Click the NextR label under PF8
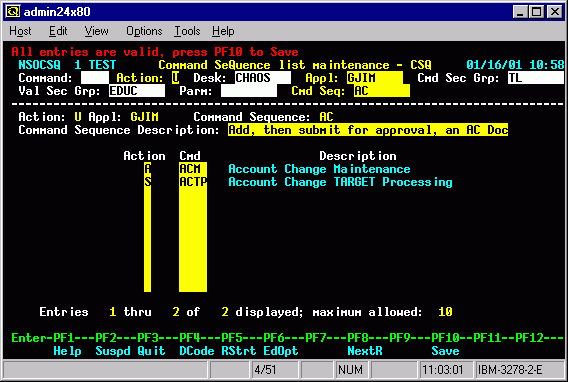568x382 pixels. point(365,351)
